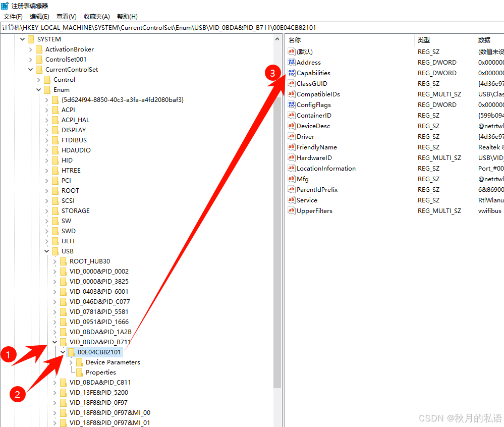Select the ACPI folder icon
This screenshot has width=504, height=427.
55,110
